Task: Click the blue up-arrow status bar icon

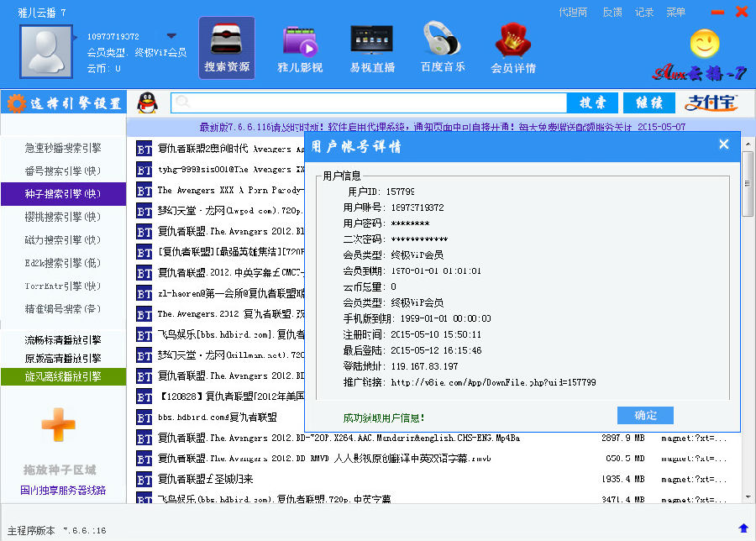Action: point(743,528)
